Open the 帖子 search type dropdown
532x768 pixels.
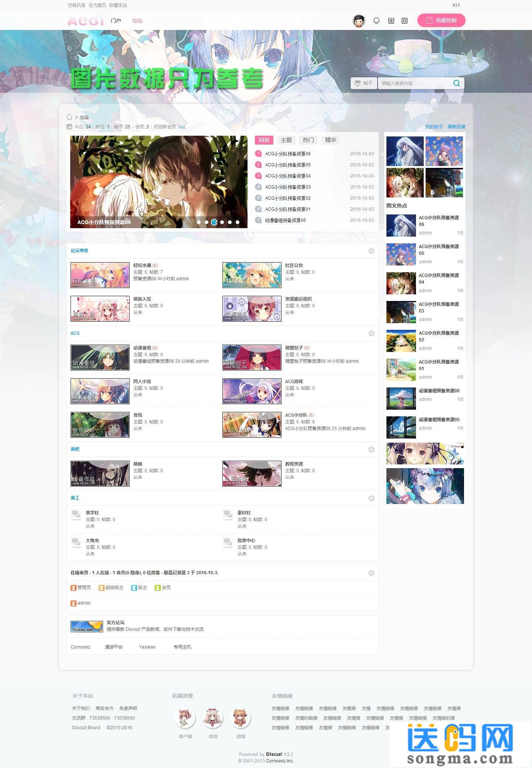[x=364, y=83]
